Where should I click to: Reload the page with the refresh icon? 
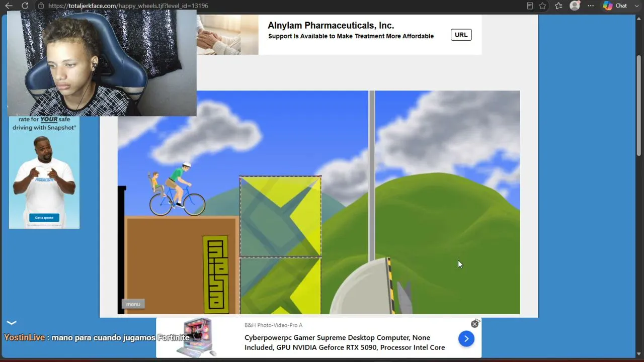pos(25,6)
